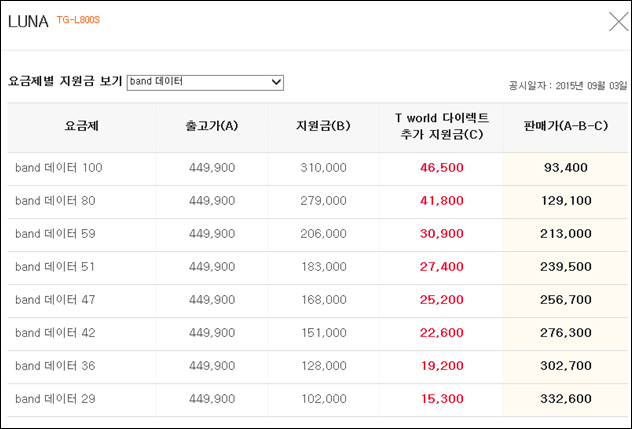
Task: Click the dropdown arrow chevron
Action: (276, 82)
